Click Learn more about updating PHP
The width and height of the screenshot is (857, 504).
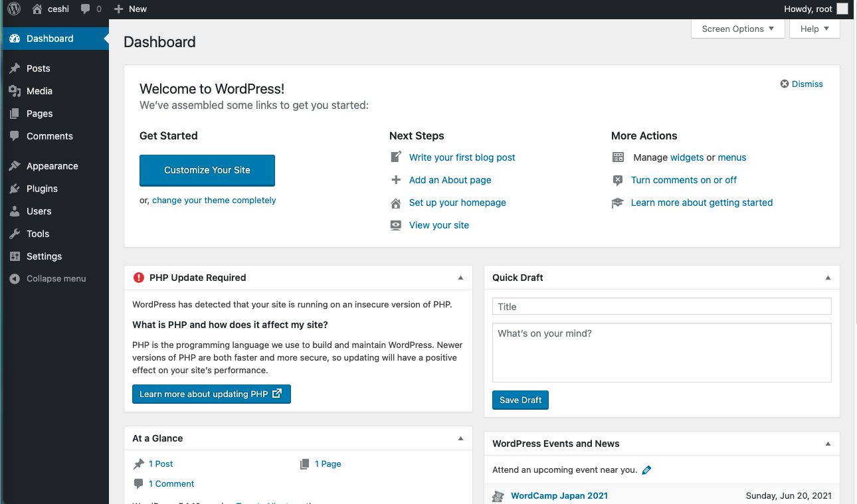tap(211, 394)
